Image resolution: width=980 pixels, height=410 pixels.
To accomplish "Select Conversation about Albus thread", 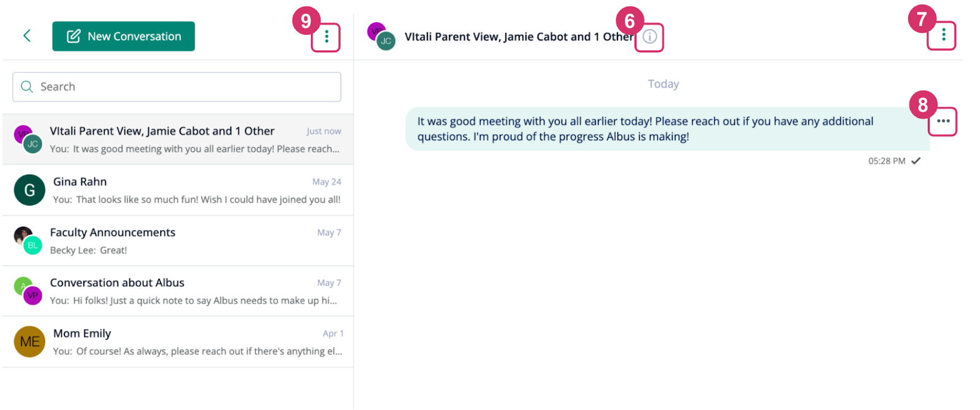I will (x=178, y=291).
